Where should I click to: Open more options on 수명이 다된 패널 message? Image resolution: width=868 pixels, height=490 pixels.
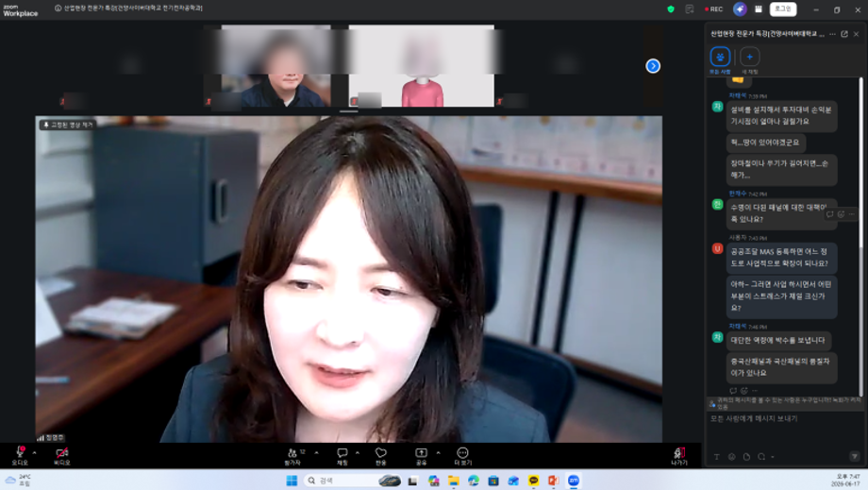coord(852,214)
